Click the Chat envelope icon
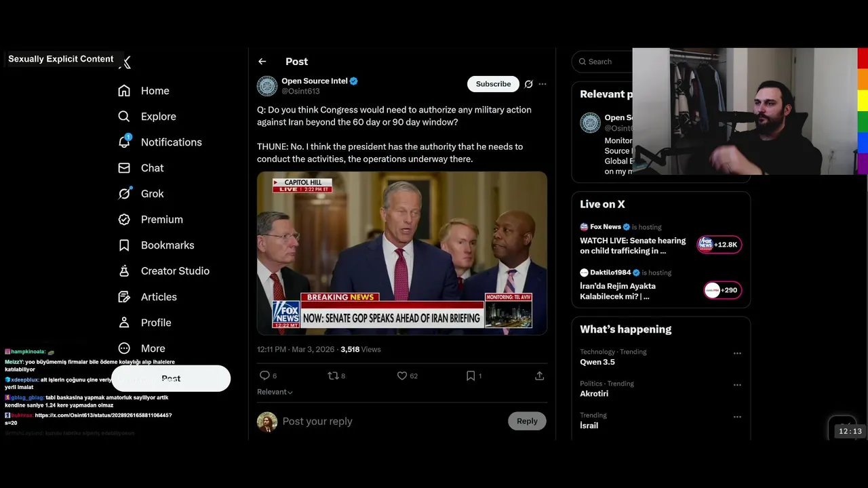Image resolution: width=868 pixels, height=488 pixels. point(124,168)
